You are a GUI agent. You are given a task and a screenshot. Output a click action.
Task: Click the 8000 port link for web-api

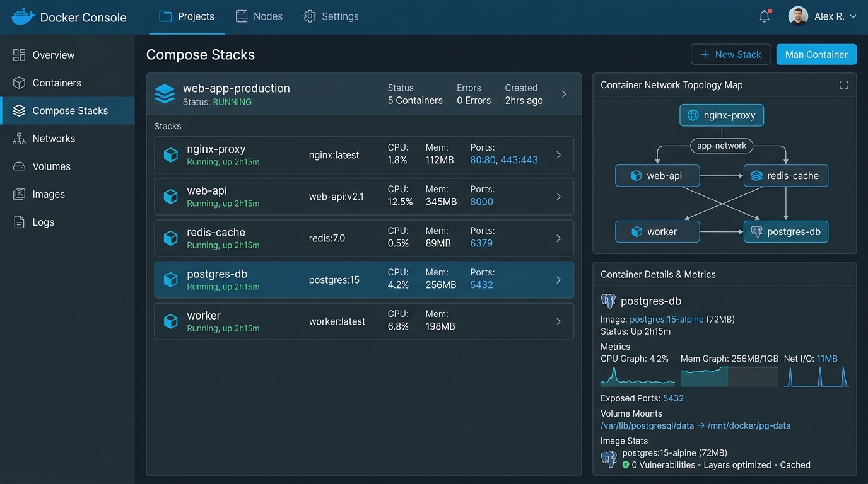[x=482, y=202]
